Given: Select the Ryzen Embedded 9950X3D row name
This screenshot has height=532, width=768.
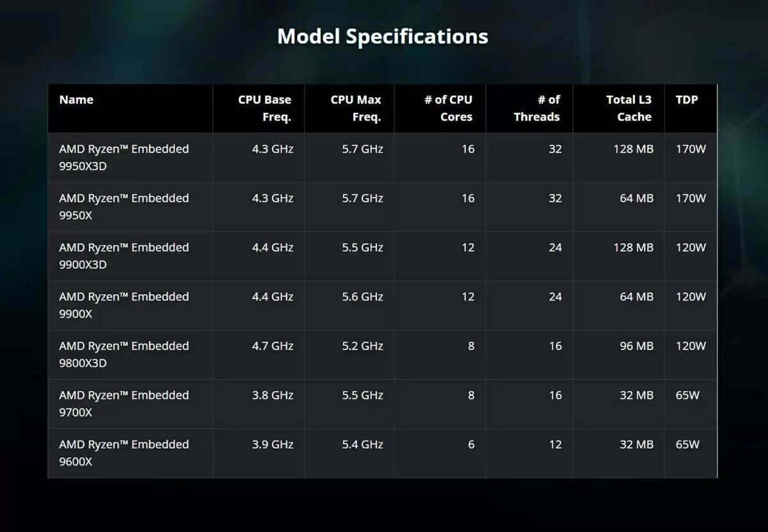Looking at the screenshot, I should point(124,157).
